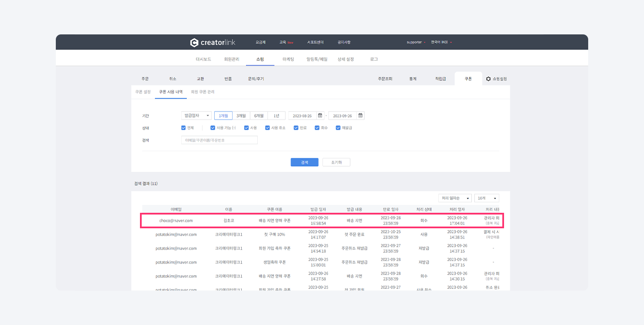Open the 한국어 (KO) language selector
The image size is (644, 325).
click(441, 43)
